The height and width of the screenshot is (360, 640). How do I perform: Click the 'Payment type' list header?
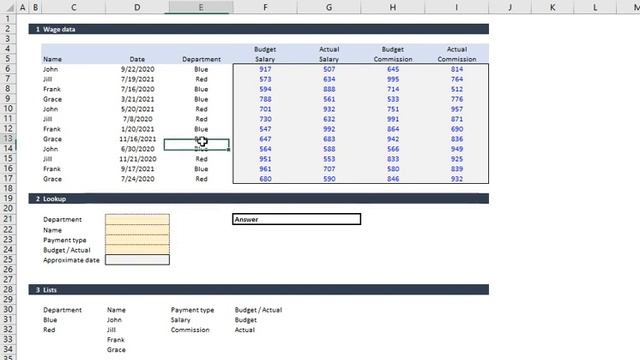(x=192, y=310)
